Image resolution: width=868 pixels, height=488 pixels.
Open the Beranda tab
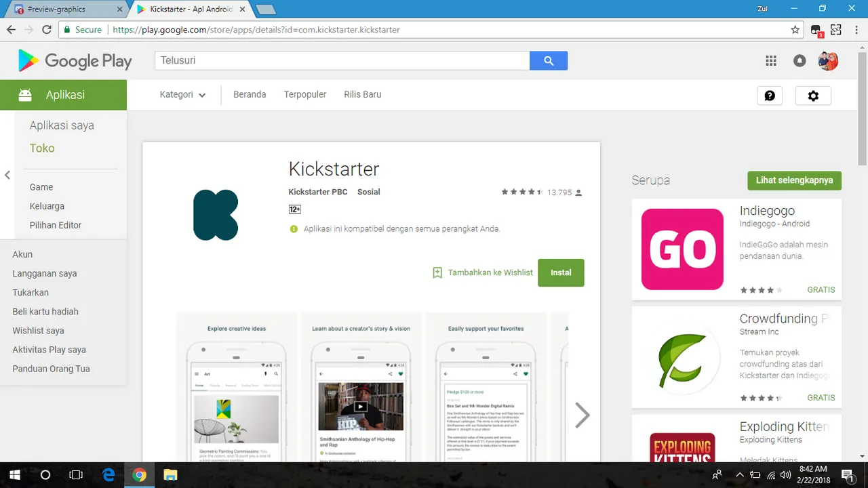click(x=250, y=94)
